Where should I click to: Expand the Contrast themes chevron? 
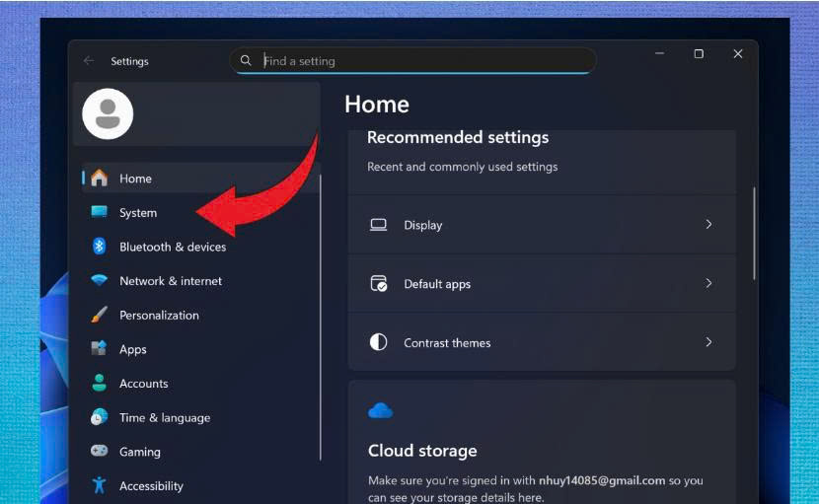tap(708, 342)
